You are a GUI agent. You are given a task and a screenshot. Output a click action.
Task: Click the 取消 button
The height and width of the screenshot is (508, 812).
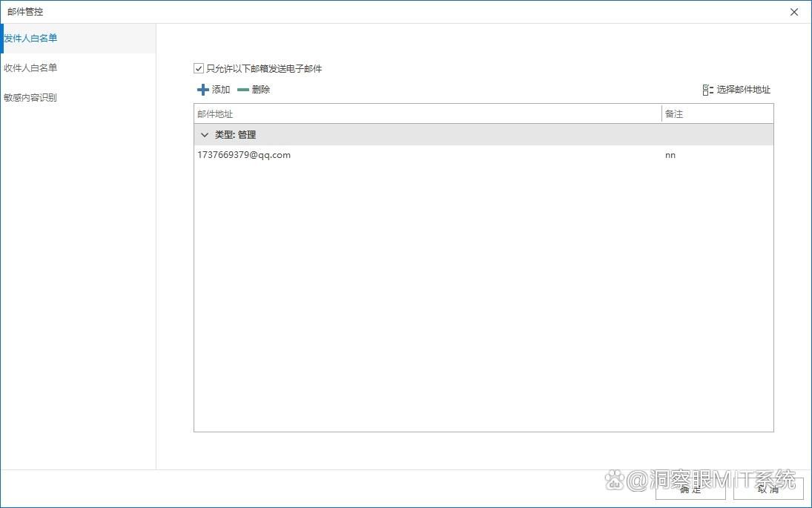click(768, 489)
